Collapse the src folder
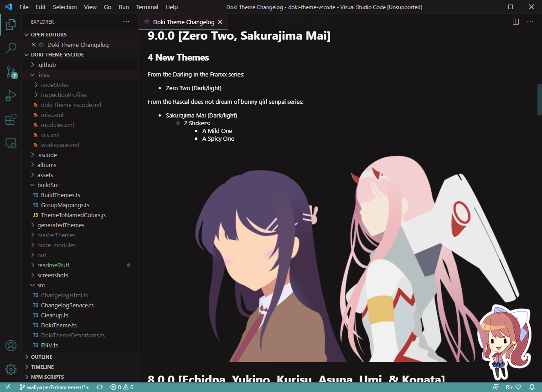The width and height of the screenshot is (542, 392). (x=80, y=285)
